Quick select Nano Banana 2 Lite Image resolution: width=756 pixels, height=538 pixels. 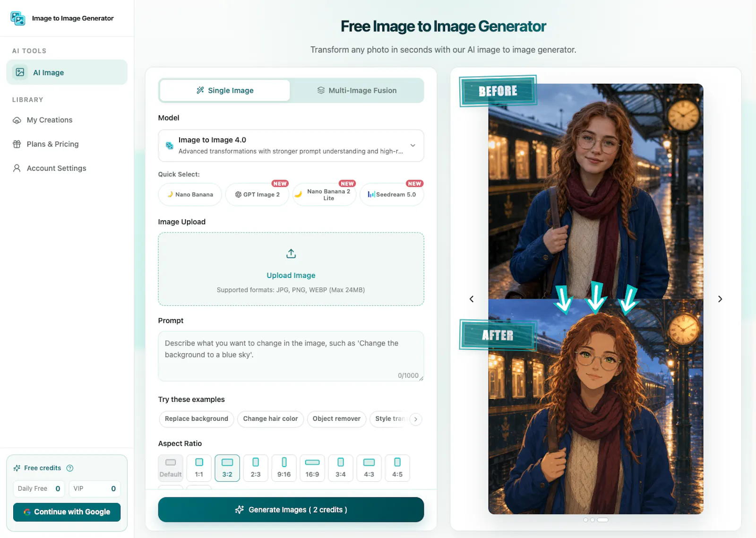(324, 194)
